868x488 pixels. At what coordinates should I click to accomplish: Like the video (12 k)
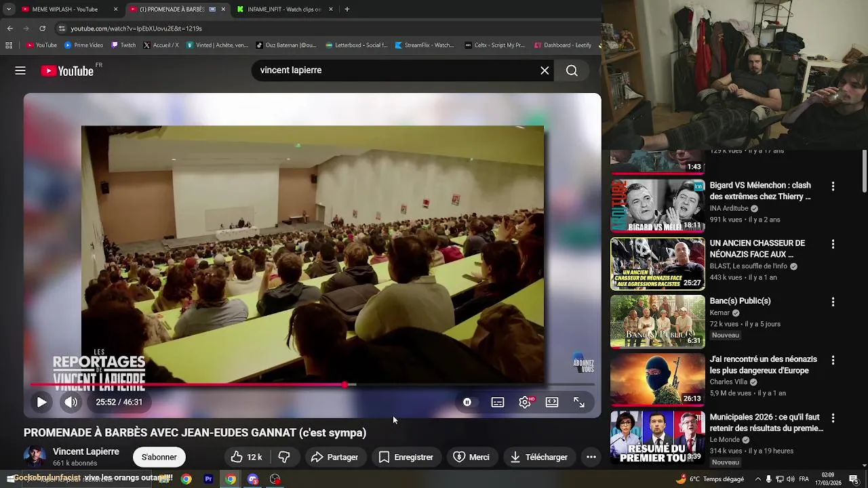[x=246, y=457]
